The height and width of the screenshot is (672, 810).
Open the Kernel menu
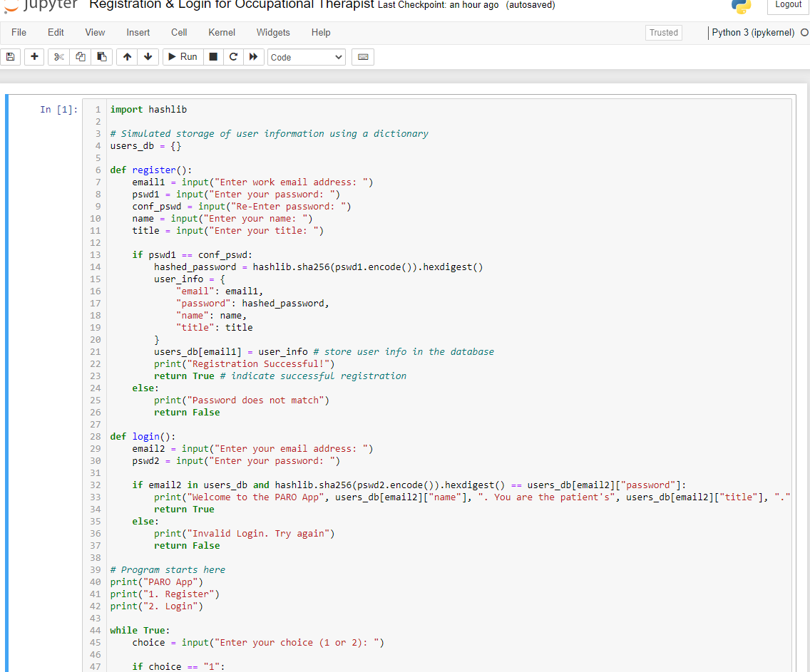(222, 33)
